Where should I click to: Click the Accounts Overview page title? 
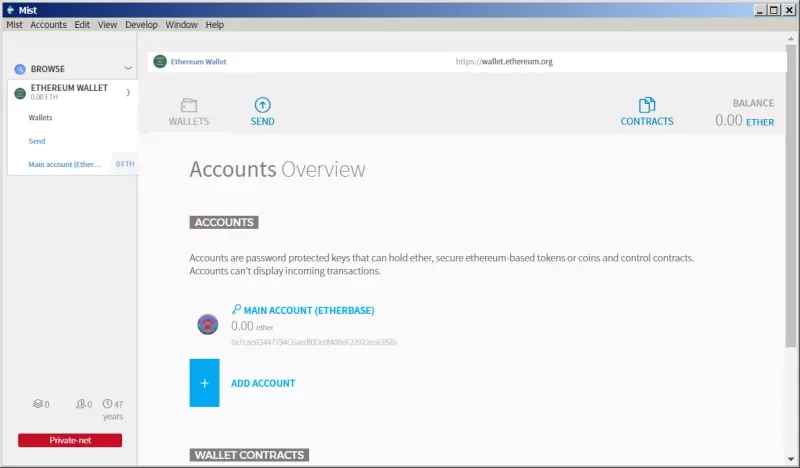(278, 169)
